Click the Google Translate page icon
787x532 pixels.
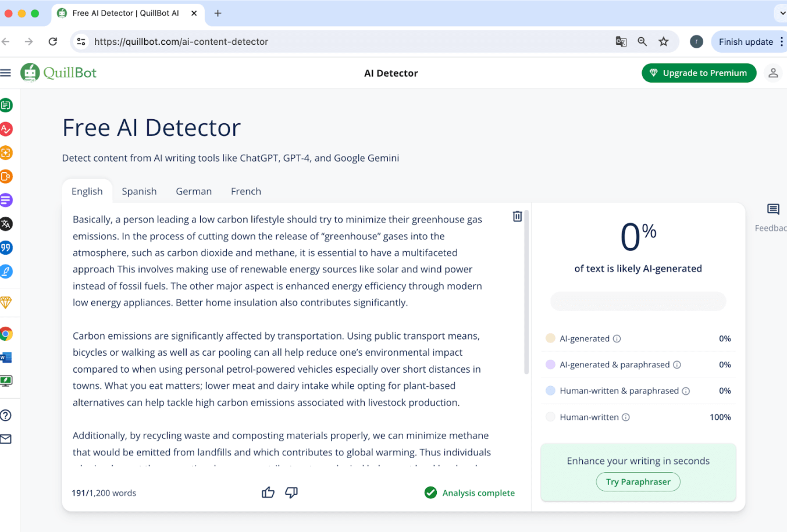click(x=621, y=41)
